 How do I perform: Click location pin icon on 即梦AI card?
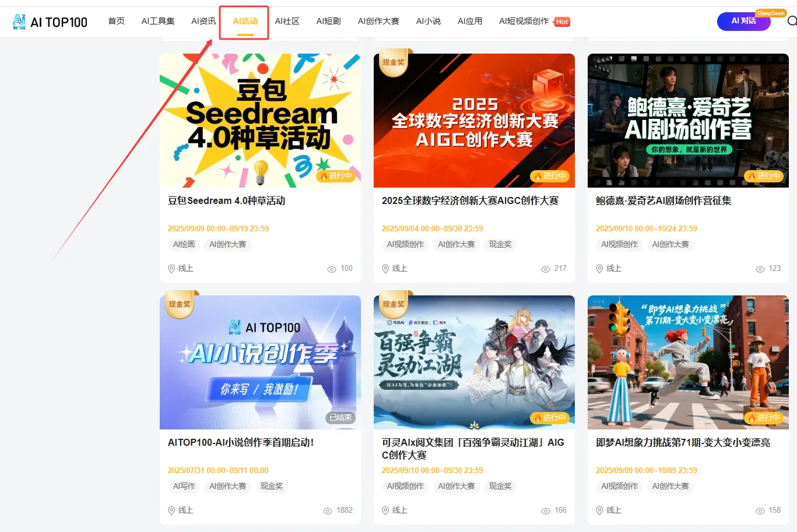(599, 510)
